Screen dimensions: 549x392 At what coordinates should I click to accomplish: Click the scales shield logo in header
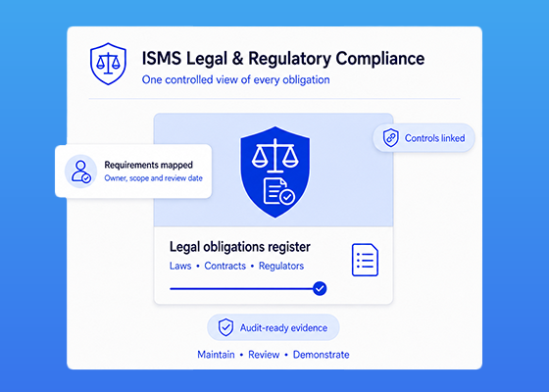pos(108,64)
